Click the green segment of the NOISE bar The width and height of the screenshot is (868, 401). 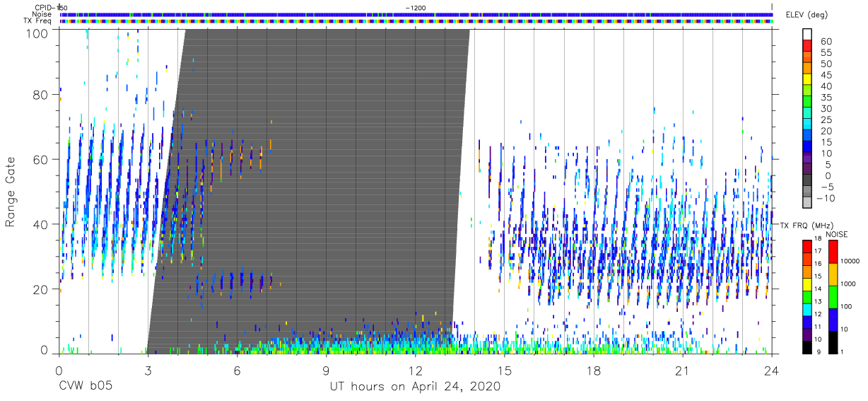pyautogui.click(x=833, y=296)
